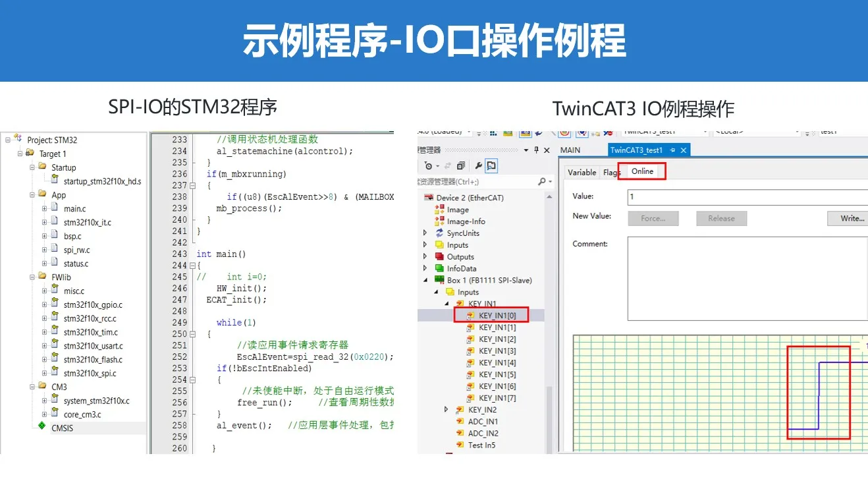The width and height of the screenshot is (868, 487).
Task: Click the explorer tree scroll-up arrow
Action: click(x=549, y=197)
